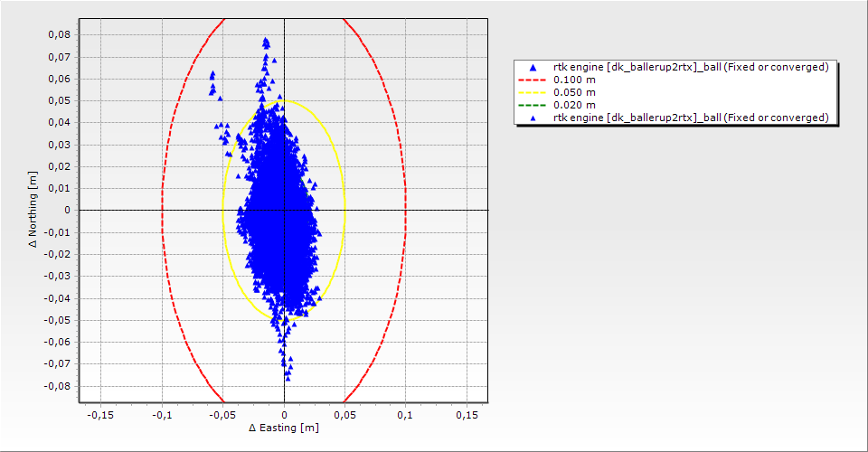
Task: Click the "Δ Easting [m]" axis title
Action: (x=284, y=428)
